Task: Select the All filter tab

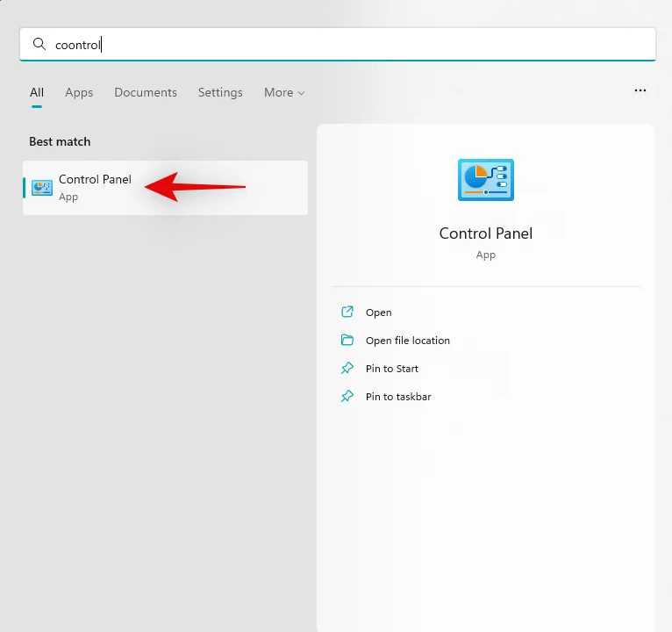Action: coord(37,92)
